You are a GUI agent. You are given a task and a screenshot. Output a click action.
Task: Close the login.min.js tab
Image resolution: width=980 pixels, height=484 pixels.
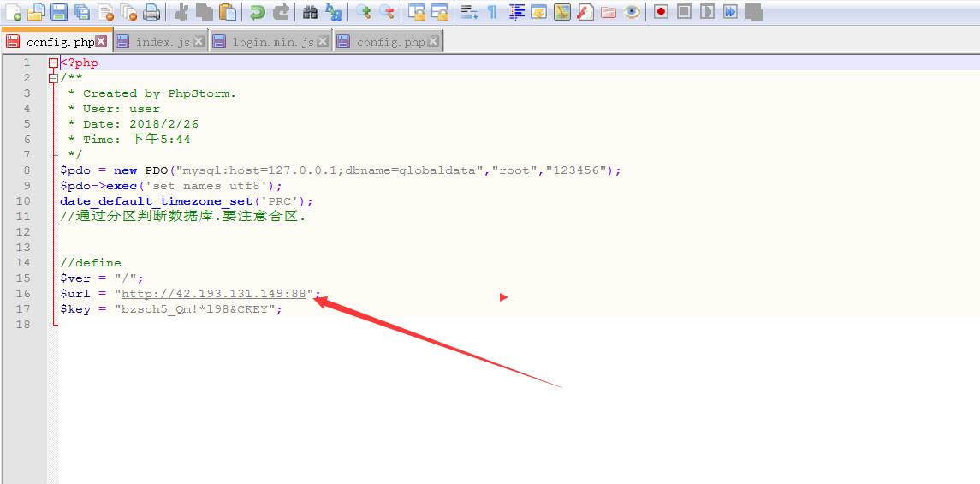[x=322, y=41]
